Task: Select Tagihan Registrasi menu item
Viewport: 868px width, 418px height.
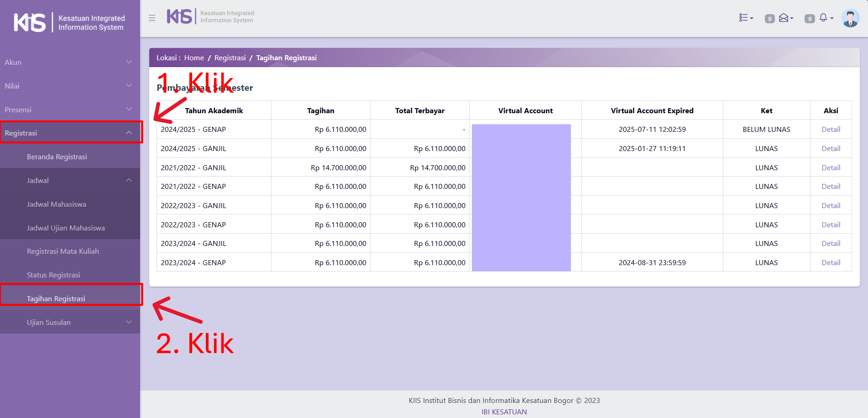Action: [x=56, y=298]
